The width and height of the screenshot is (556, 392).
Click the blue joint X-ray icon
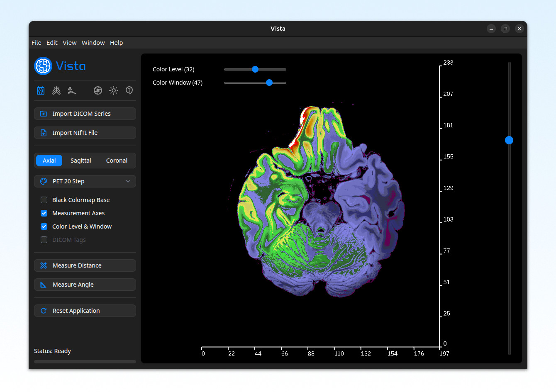pyautogui.click(x=41, y=90)
